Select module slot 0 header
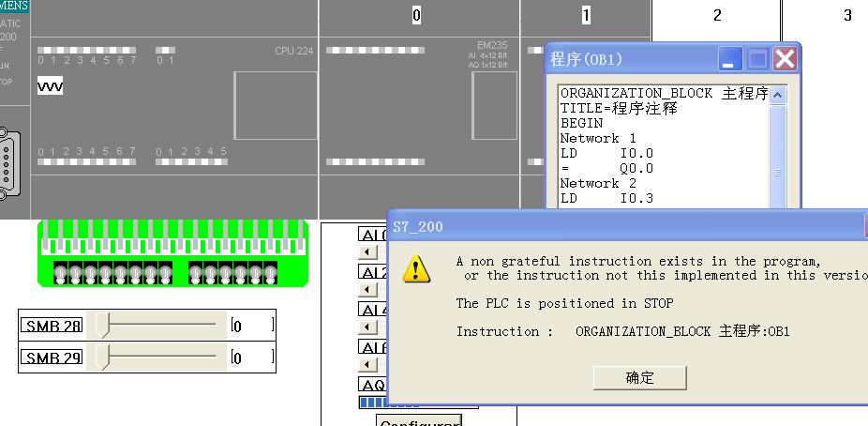The image size is (868, 426). [x=416, y=15]
